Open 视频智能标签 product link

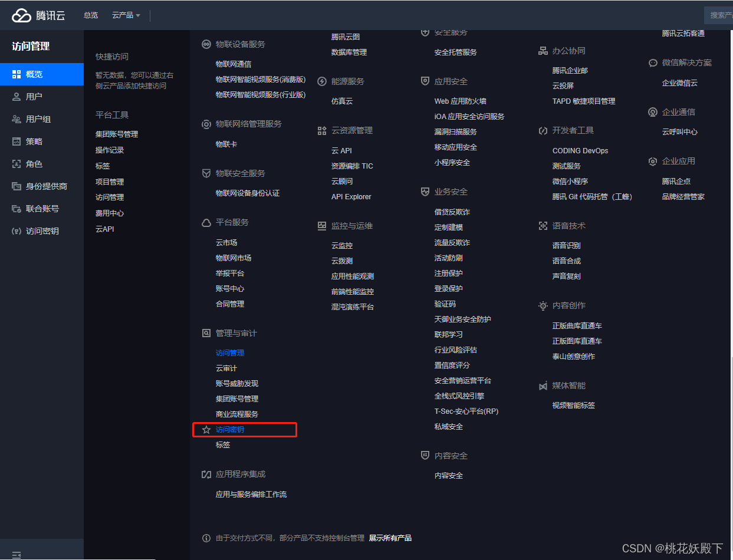point(574,406)
